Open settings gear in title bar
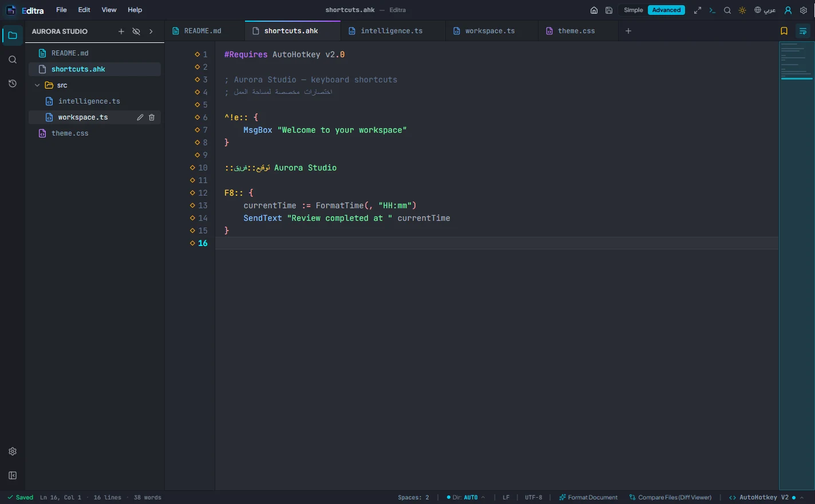 point(804,10)
